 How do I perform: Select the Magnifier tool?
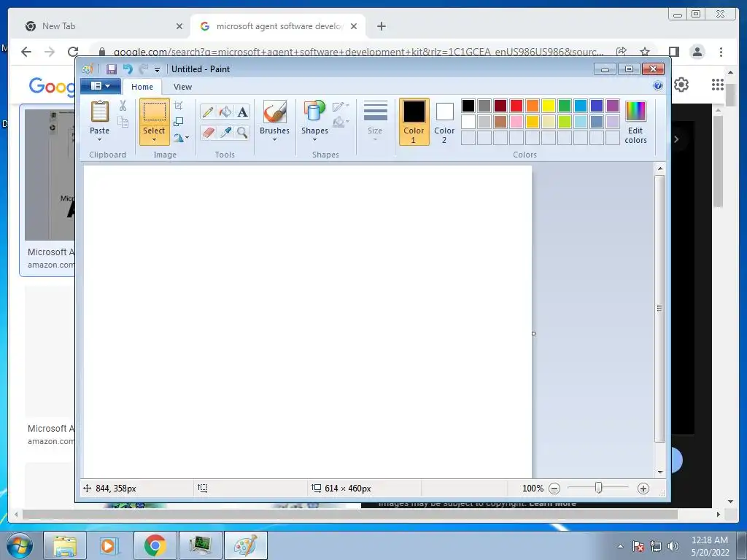242,133
